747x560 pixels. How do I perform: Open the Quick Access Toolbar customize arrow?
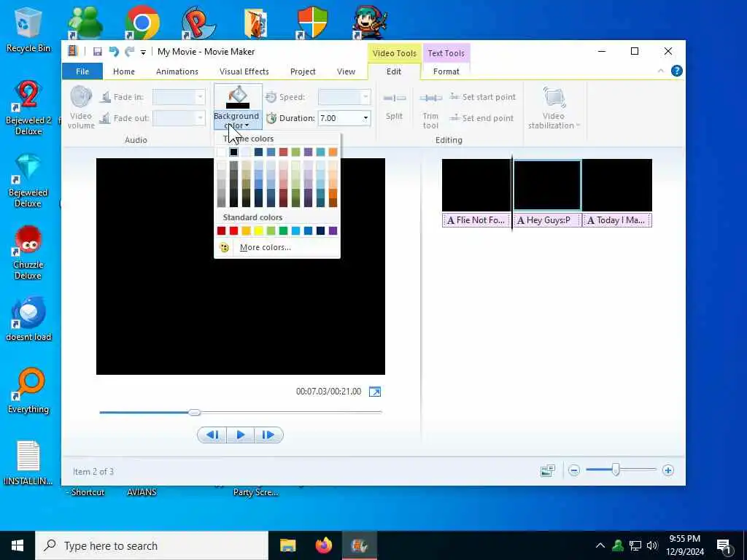(x=143, y=52)
